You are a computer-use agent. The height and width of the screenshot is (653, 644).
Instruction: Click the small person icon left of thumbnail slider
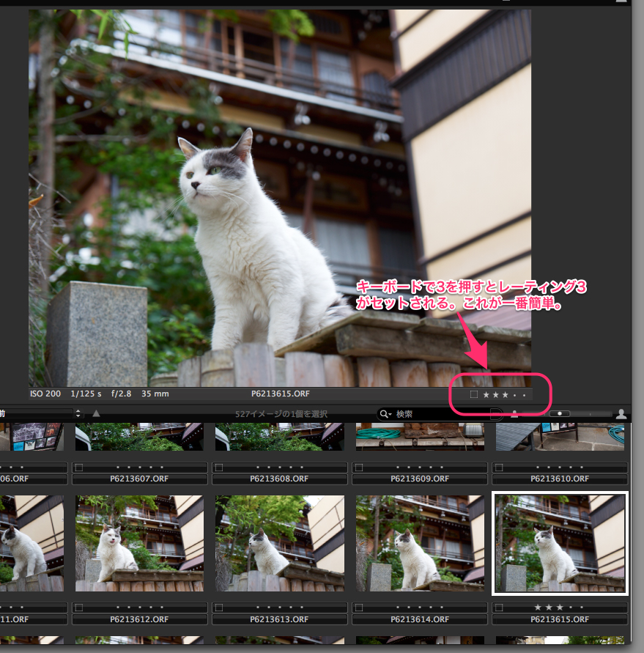pos(514,414)
